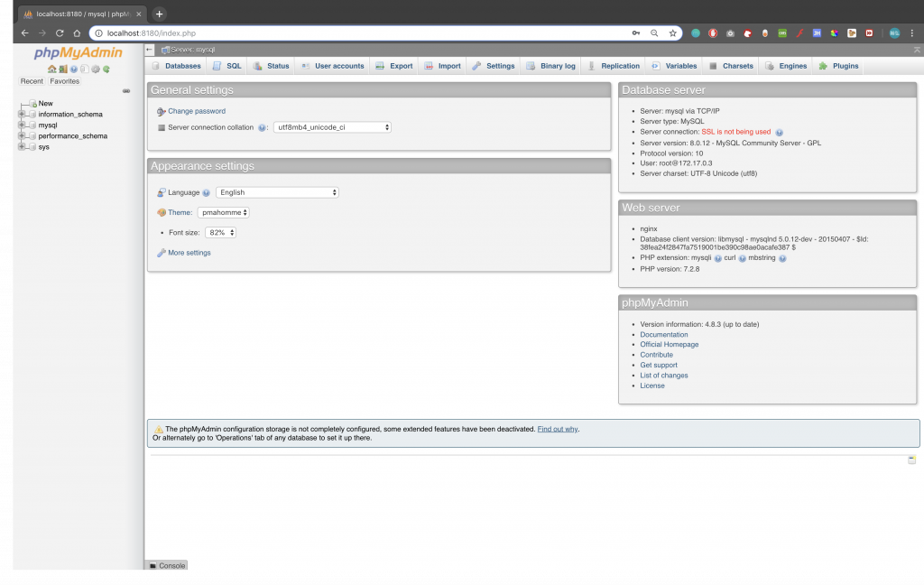Switch to the Engines tab
This screenshot has height=585, width=924.
click(x=786, y=66)
